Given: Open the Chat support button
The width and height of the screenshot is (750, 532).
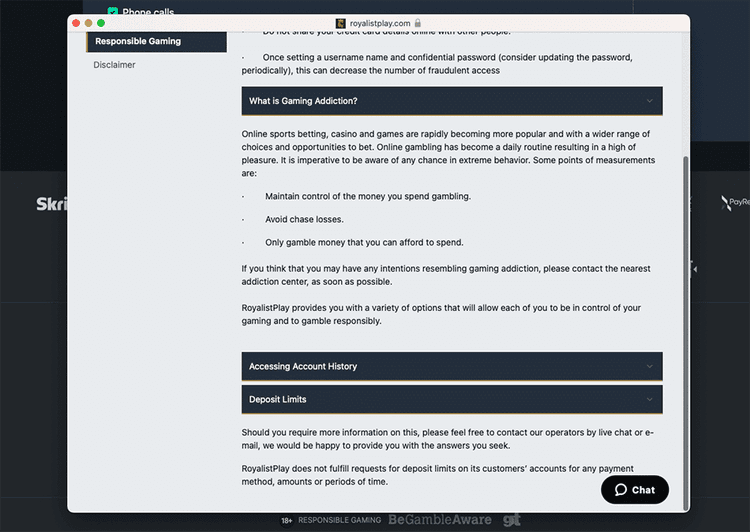Looking at the screenshot, I should click(635, 489).
